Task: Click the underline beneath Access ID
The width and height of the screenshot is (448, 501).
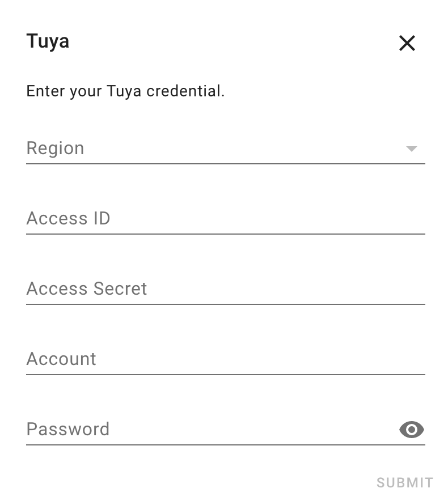Action: (x=226, y=233)
